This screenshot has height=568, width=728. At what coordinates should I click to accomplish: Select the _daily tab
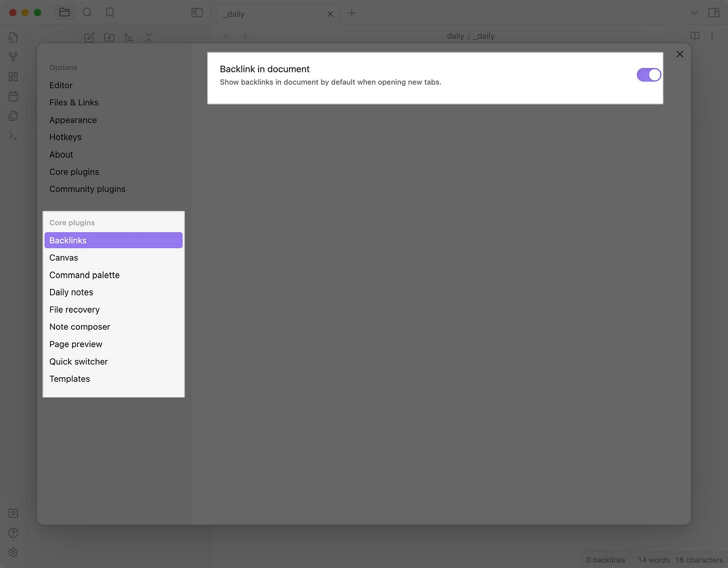coord(278,14)
